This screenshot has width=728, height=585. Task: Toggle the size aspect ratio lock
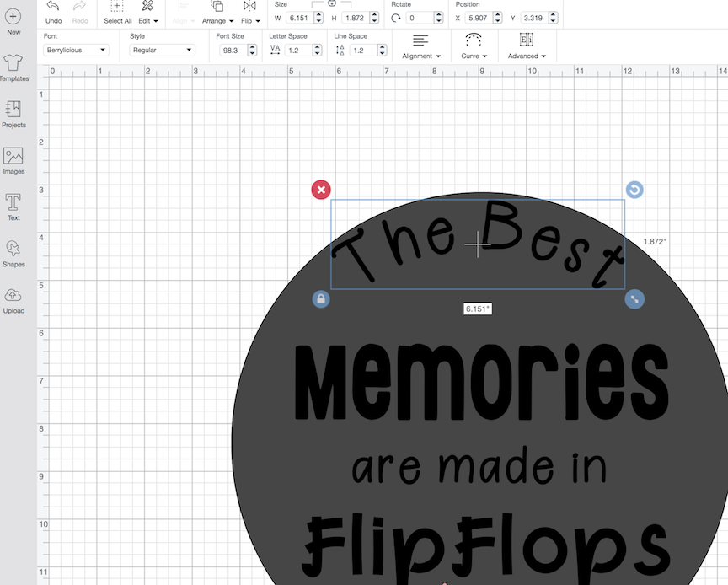coord(331,3)
